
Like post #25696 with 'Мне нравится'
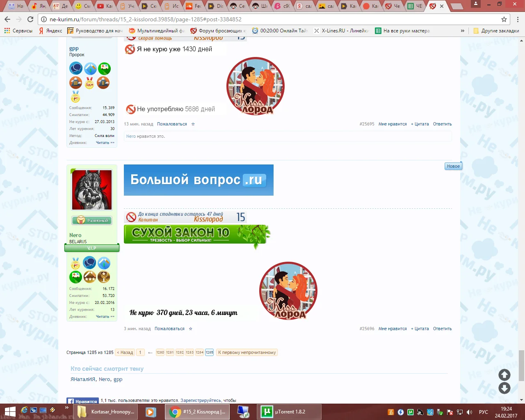coord(393,329)
